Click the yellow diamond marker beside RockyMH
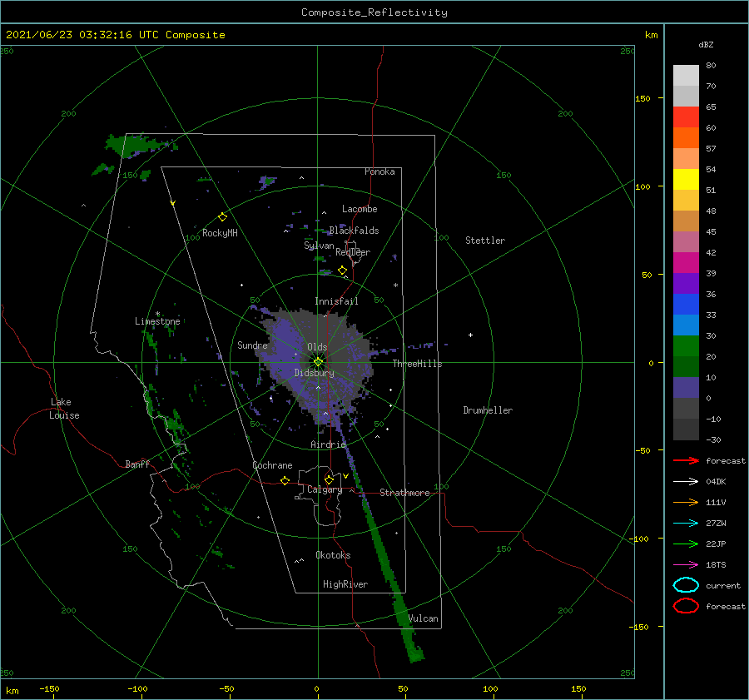Screen dimensions: 749x700 tap(222, 217)
